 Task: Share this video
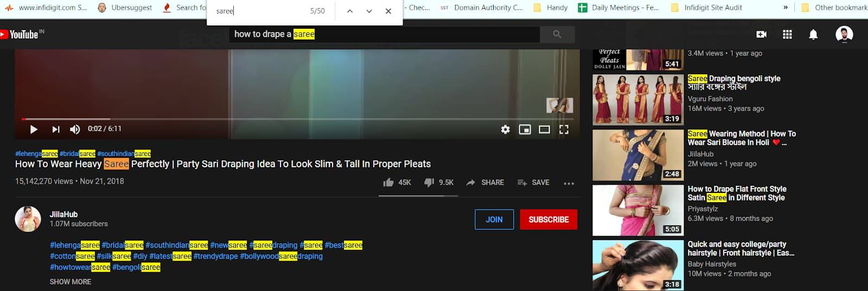485,183
